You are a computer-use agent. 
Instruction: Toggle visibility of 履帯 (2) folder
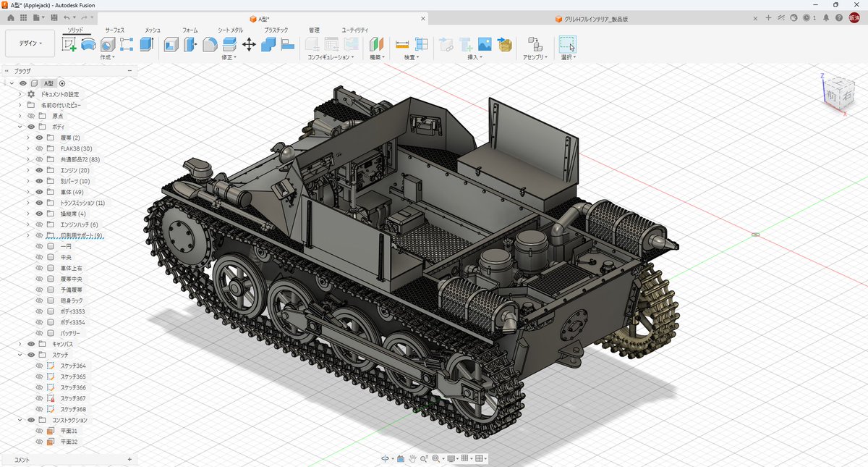tap(40, 138)
